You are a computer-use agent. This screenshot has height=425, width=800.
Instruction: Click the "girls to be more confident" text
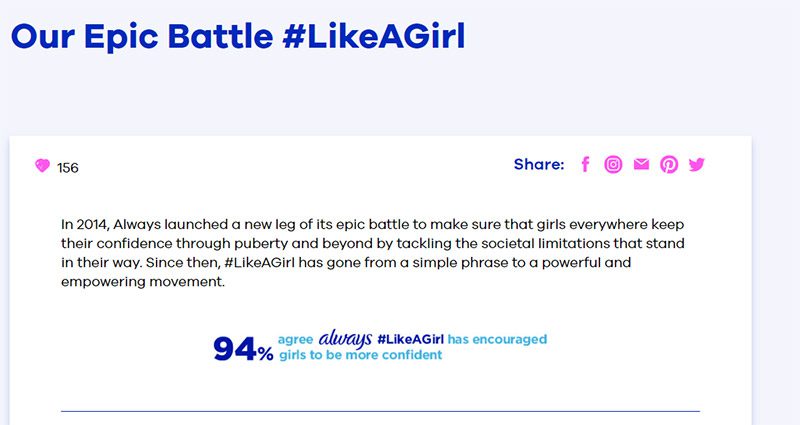(361, 355)
